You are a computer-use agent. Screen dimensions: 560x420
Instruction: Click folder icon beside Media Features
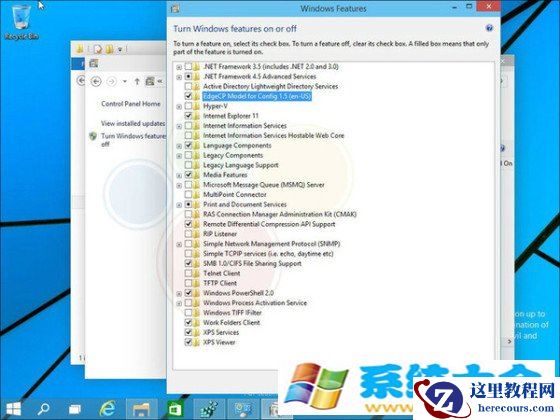196,175
